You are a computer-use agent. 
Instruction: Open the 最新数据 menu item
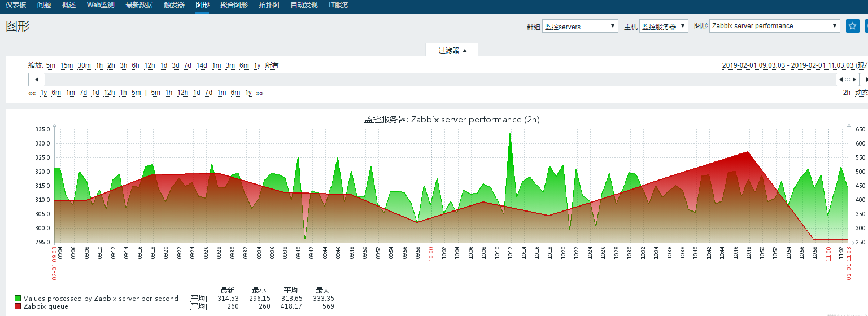pyautogui.click(x=139, y=5)
